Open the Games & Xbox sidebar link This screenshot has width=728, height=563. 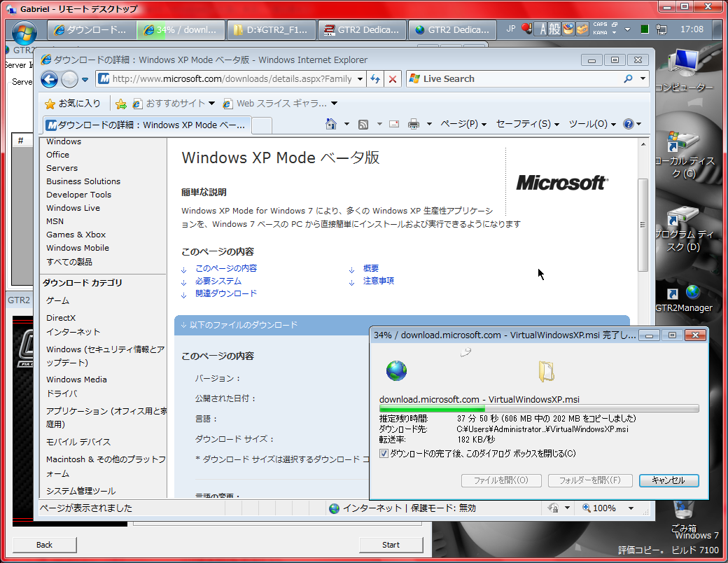(76, 235)
